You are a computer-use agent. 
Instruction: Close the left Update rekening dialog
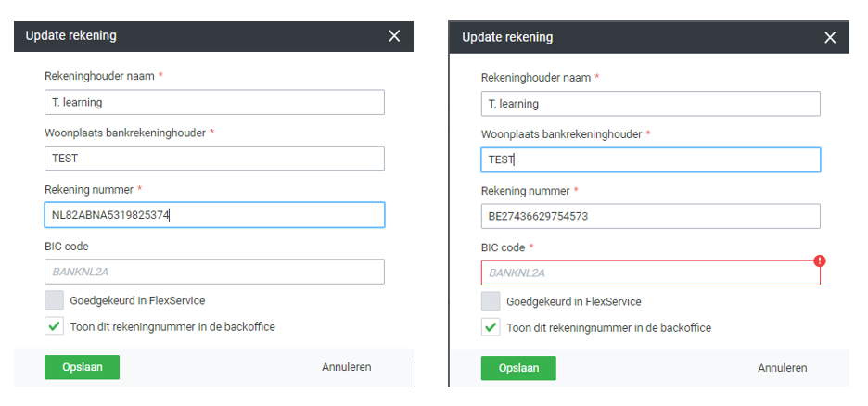point(394,36)
